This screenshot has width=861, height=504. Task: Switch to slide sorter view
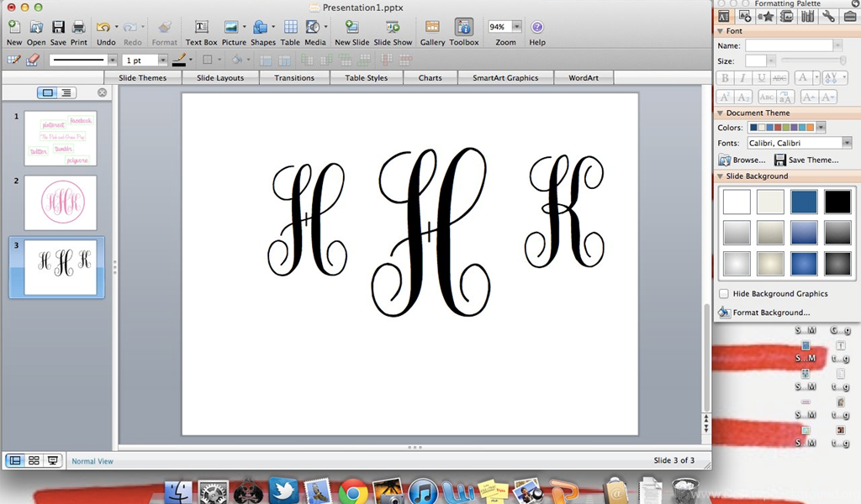tap(34, 460)
